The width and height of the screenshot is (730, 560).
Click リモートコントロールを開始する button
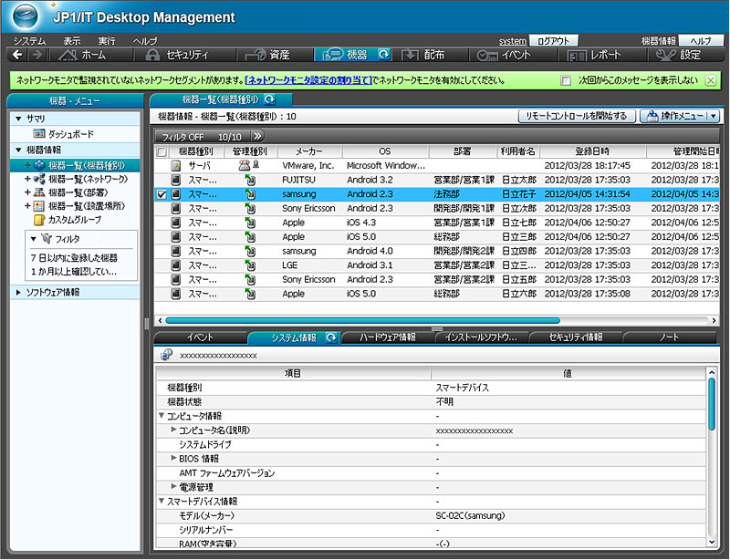[576, 116]
